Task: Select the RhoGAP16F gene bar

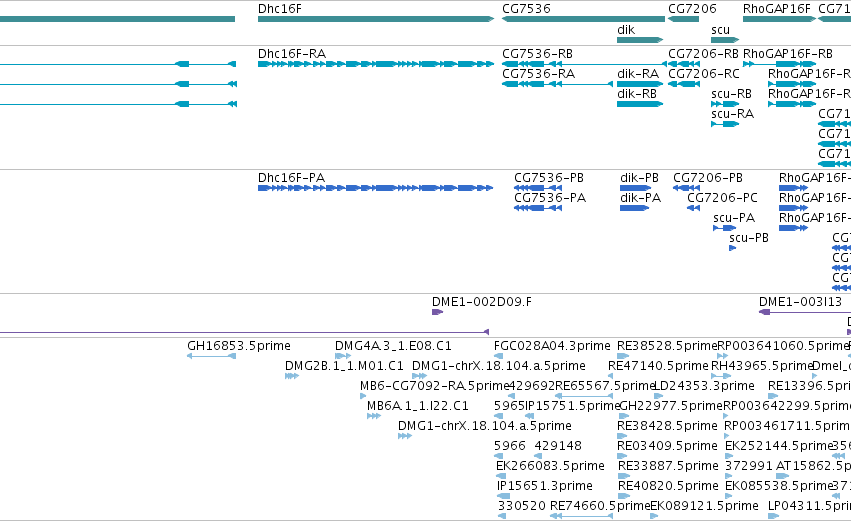Action: (x=779, y=19)
